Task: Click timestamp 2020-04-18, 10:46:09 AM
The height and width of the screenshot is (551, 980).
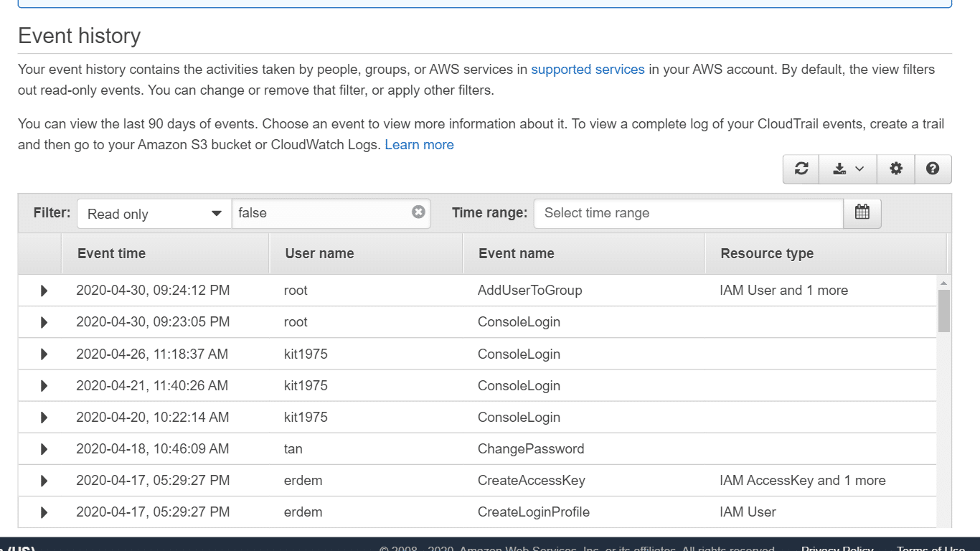Action: click(153, 449)
